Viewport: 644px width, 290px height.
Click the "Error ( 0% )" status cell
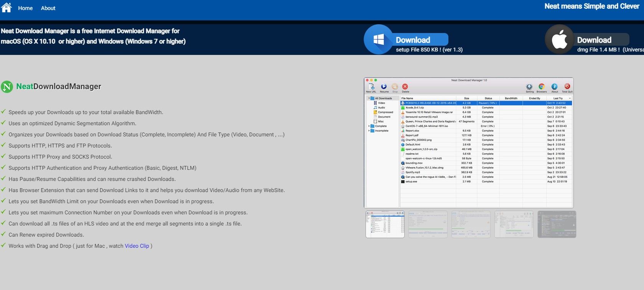pos(488,126)
